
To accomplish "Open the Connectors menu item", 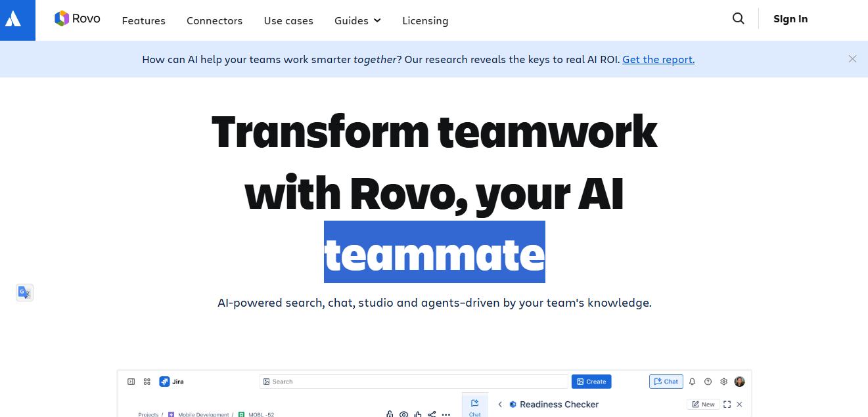I will (214, 20).
